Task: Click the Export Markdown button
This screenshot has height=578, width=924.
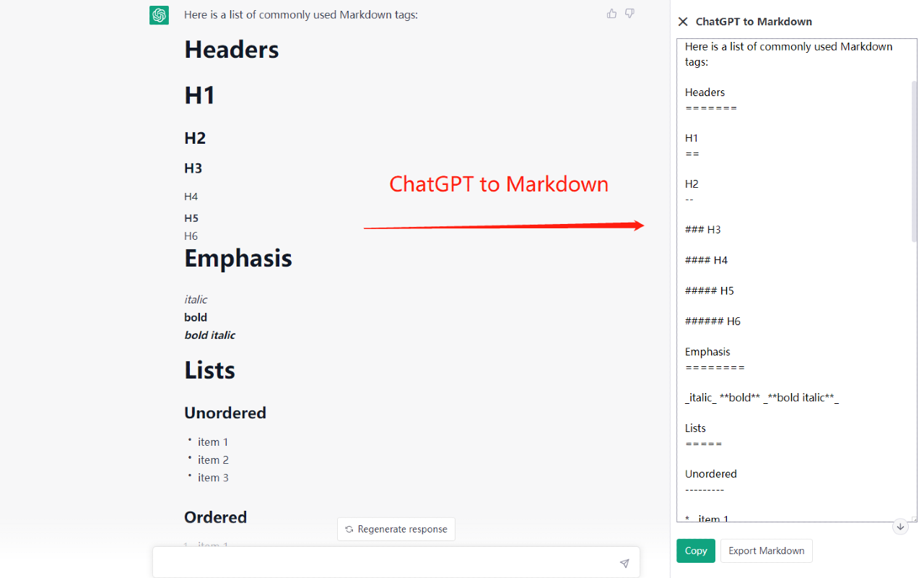Action: 766,551
